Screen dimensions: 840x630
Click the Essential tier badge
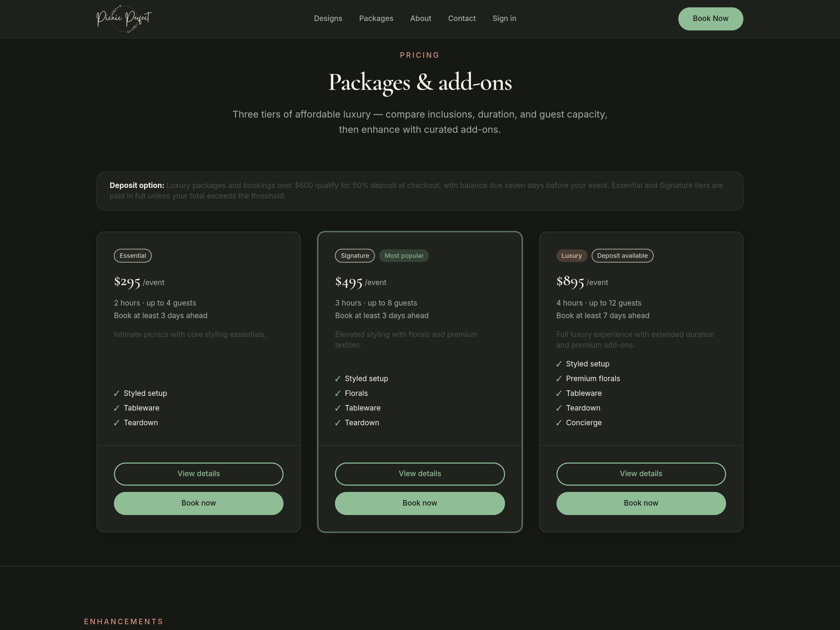133,256
